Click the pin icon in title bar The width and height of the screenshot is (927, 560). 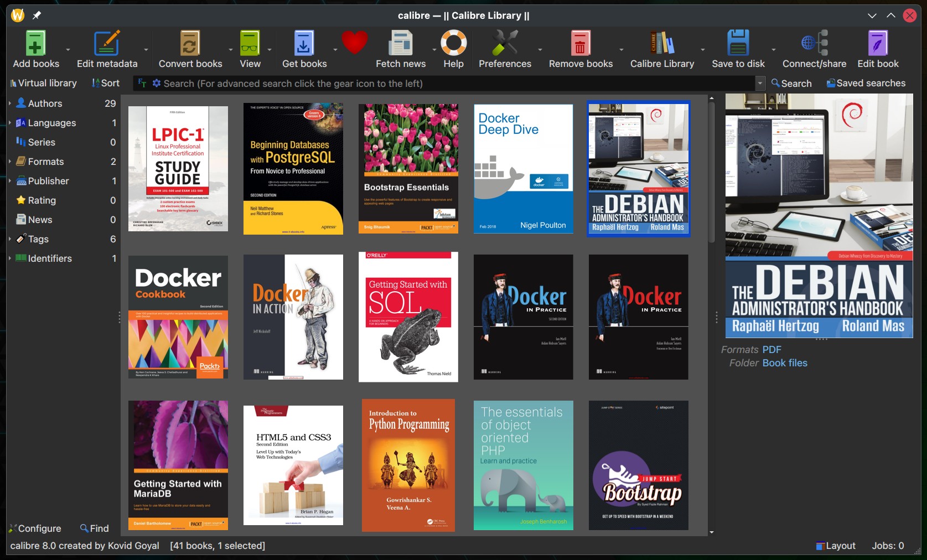[37, 15]
